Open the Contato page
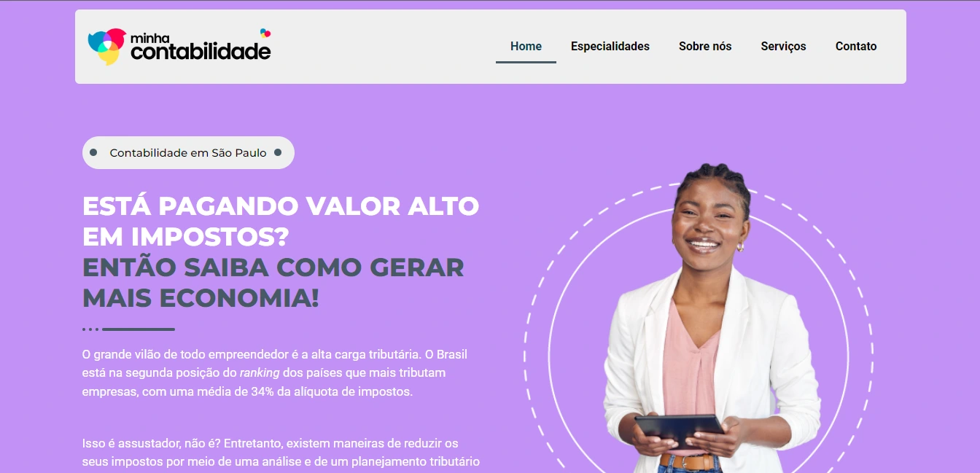Image resolution: width=980 pixels, height=473 pixels. point(856,47)
